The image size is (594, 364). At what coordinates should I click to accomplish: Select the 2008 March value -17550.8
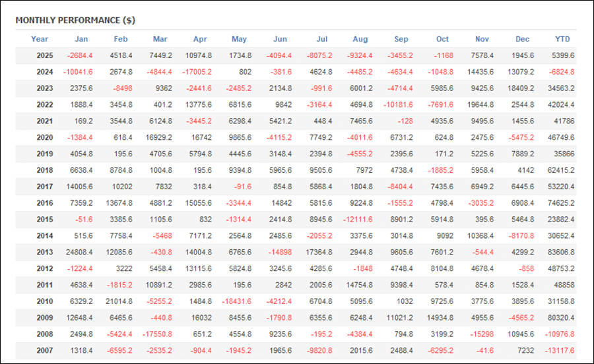coord(157,334)
